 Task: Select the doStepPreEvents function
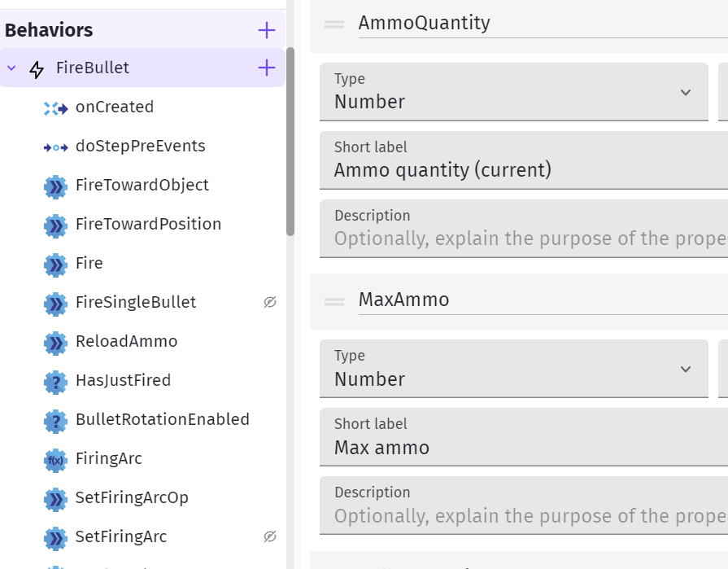tap(140, 146)
